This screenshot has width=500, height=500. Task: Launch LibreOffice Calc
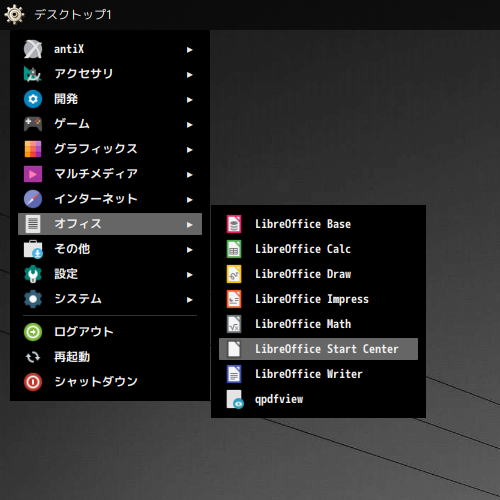click(318, 249)
